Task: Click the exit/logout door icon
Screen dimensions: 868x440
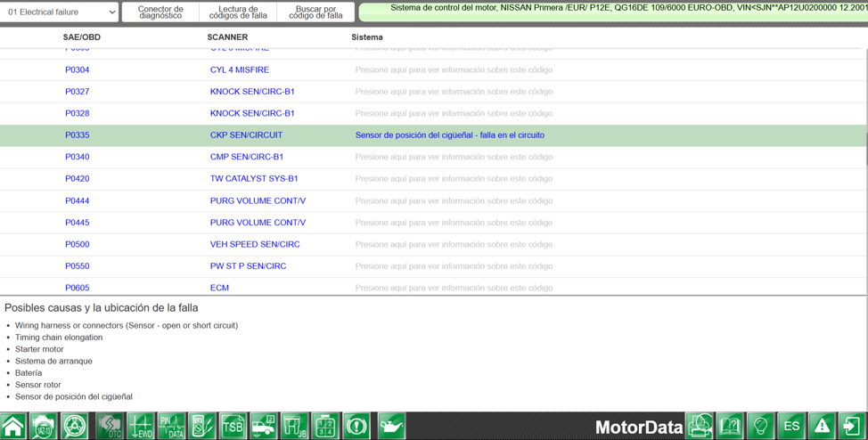Action: coord(853,426)
